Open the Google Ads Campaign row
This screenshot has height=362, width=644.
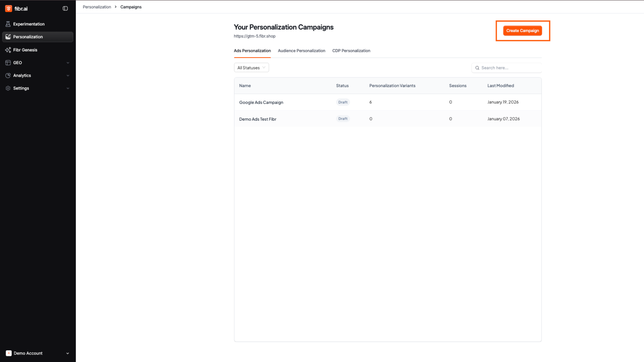[x=261, y=102]
